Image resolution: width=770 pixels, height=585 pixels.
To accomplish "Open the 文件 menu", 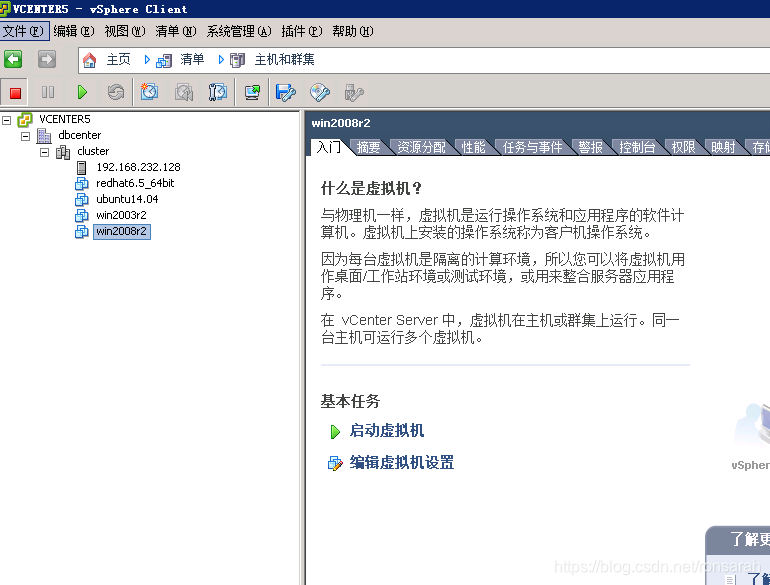I will [24, 31].
